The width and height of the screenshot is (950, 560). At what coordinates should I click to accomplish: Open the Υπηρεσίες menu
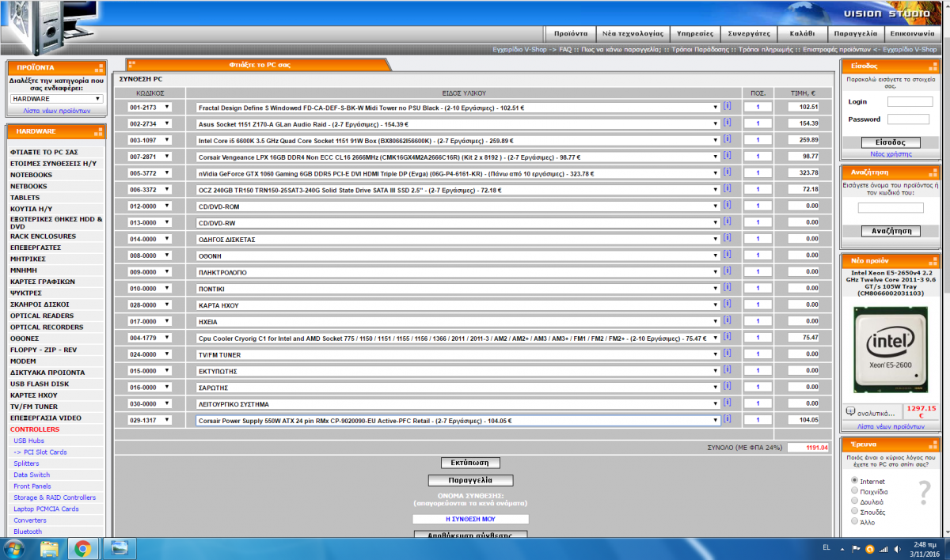pyautogui.click(x=695, y=34)
